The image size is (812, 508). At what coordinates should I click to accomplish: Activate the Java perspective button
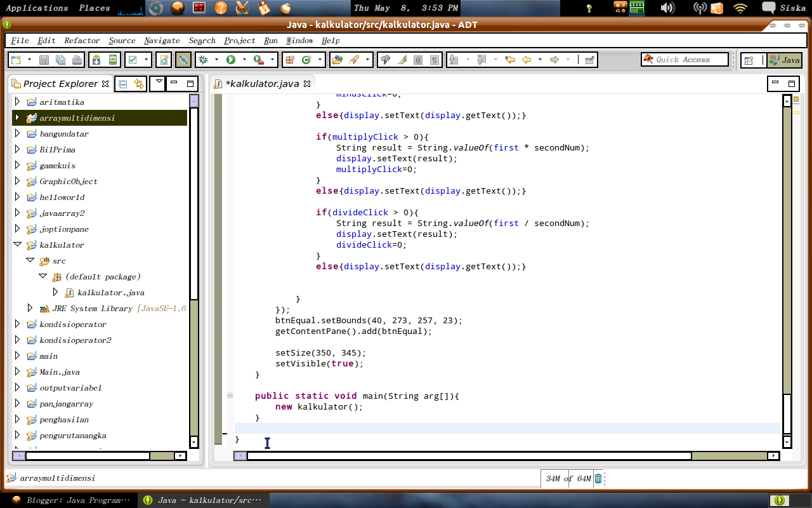tap(785, 59)
